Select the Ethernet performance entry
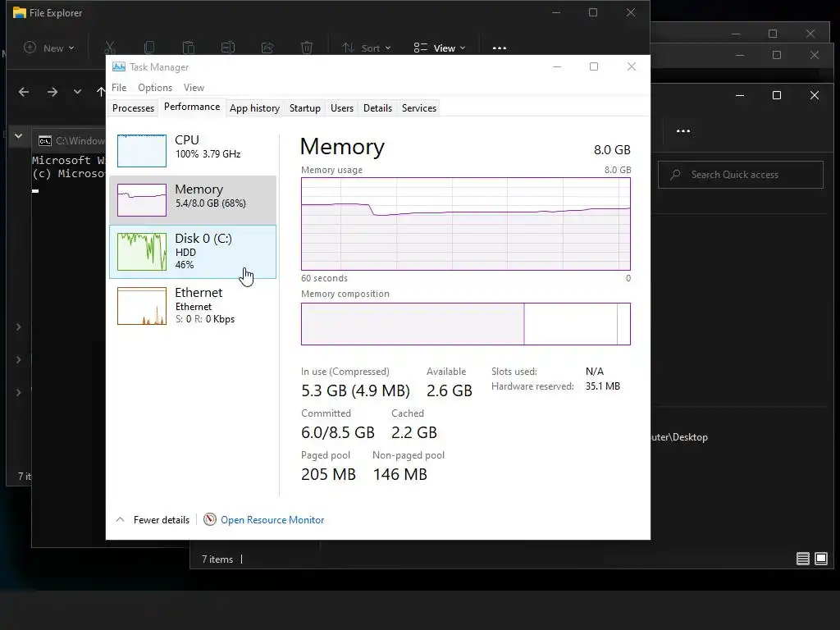The image size is (840, 630). (193, 305)
